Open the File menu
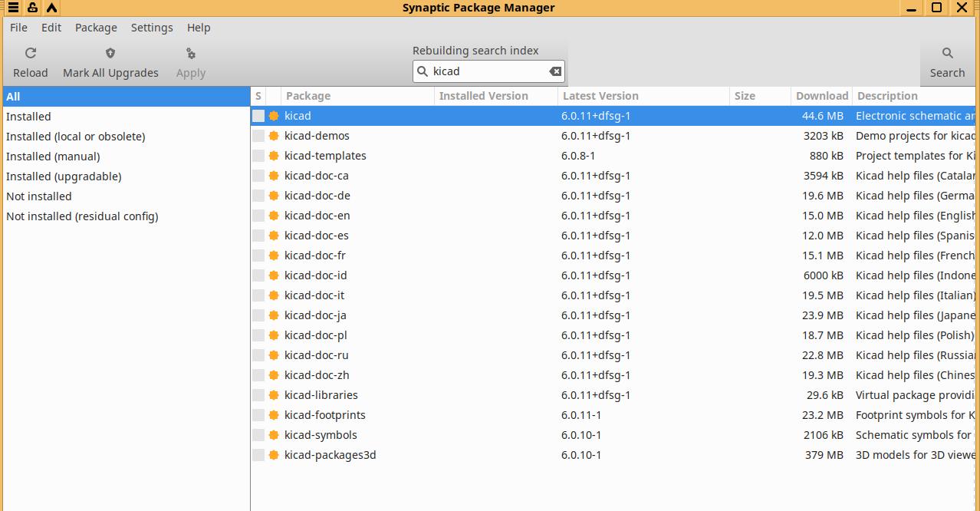 [18, 28]
